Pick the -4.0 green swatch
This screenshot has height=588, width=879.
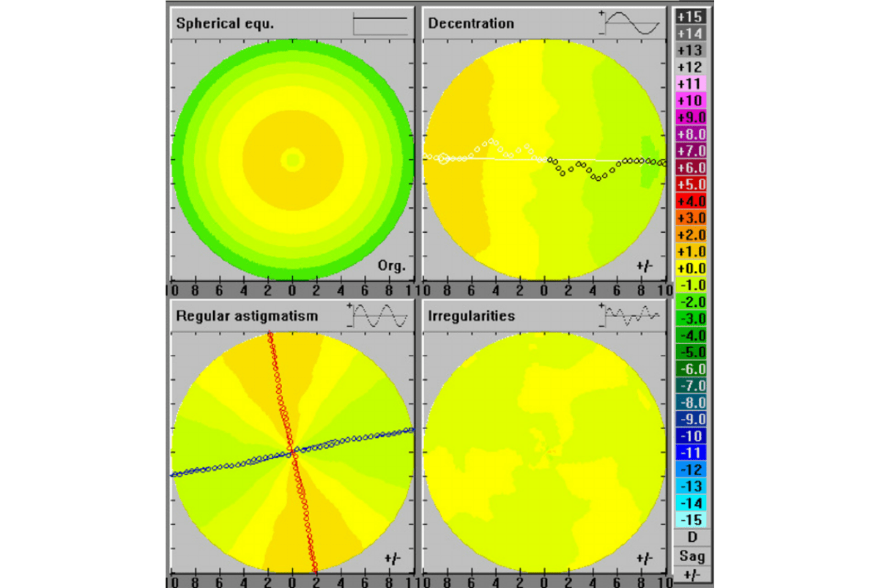click(691, 335)
